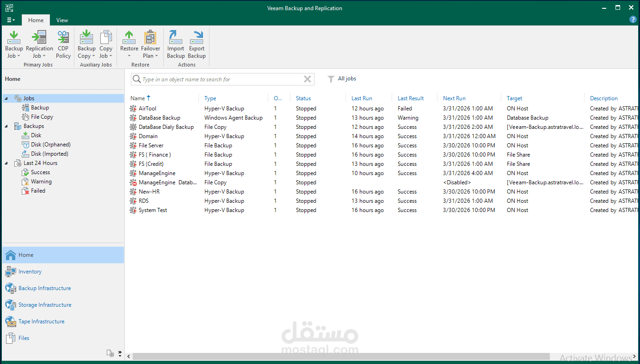This screenshot has height=364, width=640.
Task: Sort by the Next Run column header
Action: click(469, 98)
